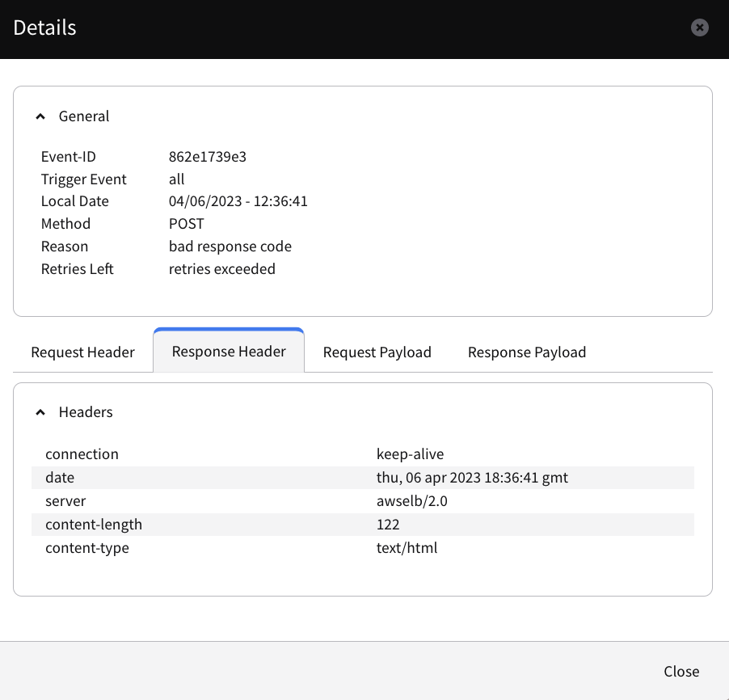Viewport: 729px width, 700px height.
Task: Click the content-type header name
Action: (87, 548)
